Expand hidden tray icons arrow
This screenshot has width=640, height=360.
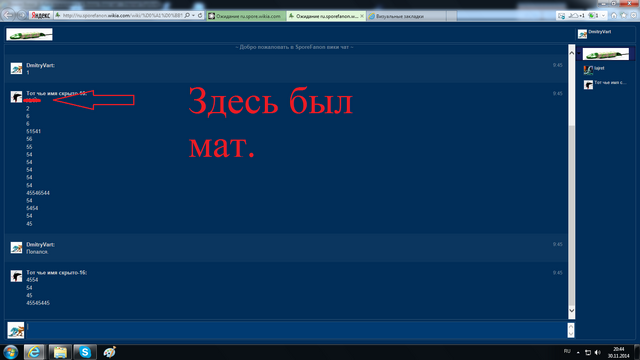(x=578, y=352)
